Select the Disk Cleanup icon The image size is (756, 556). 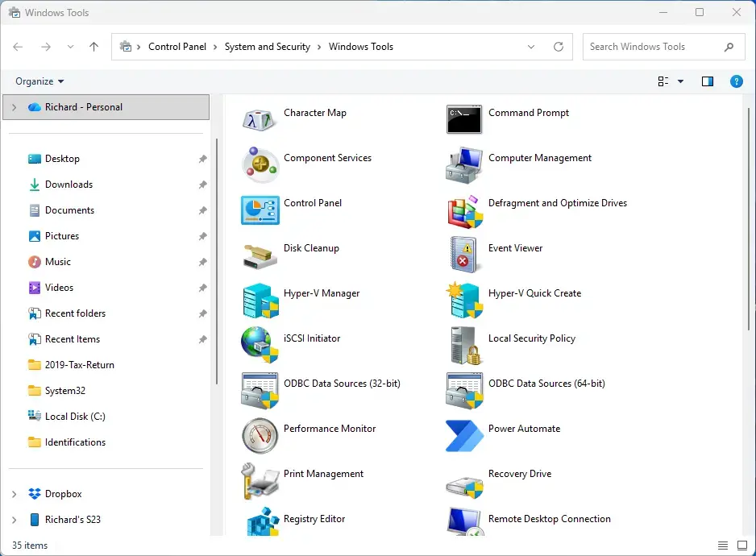tap(260, 255)
